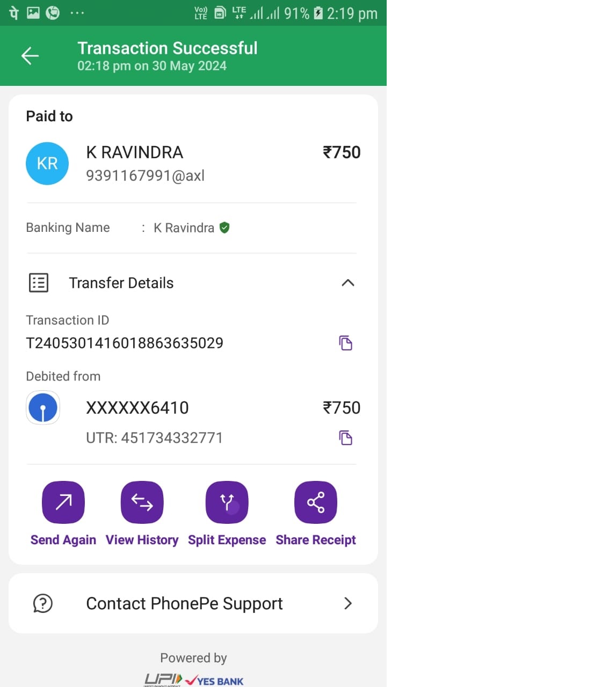Image resolution: width=616 pixels, height=687 pixels.
Task: Tap the Share Receipt label
Action: tap(316, 540)
